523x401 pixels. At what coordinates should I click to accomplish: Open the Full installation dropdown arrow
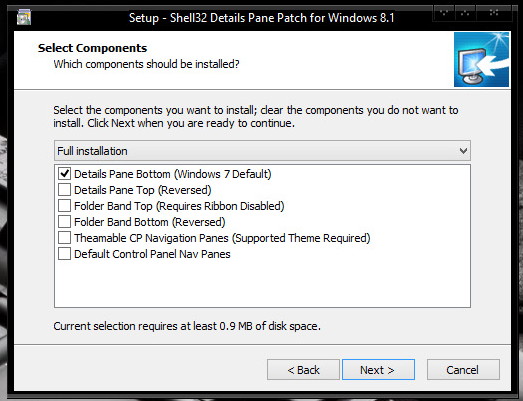tap(463, 151)
